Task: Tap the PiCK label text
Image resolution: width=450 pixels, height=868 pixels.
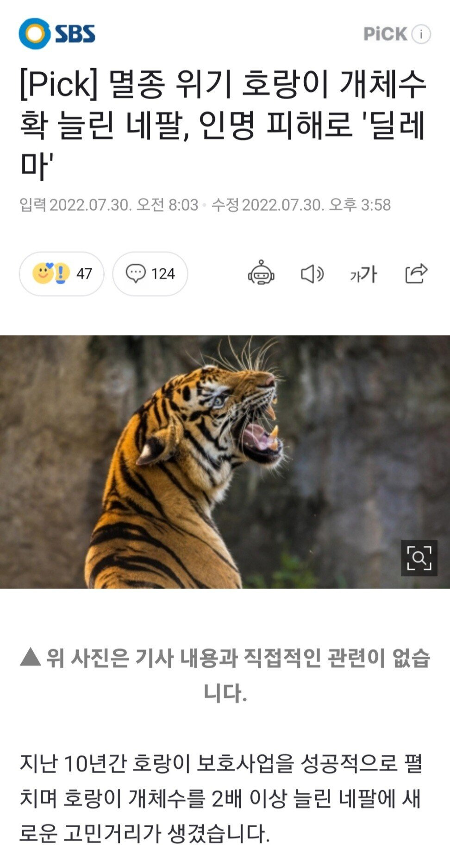Action: click(385, 34)
